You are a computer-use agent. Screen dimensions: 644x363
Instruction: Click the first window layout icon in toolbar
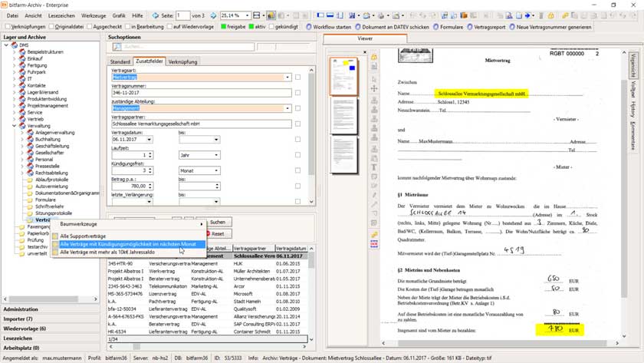click(x=320, y=15)
